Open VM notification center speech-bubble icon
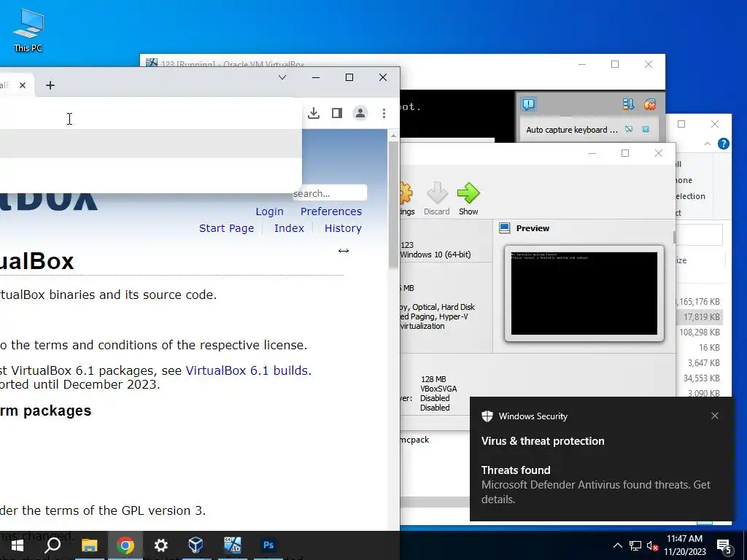This screenshot has width=747, height=560. (x=528, y=104)
